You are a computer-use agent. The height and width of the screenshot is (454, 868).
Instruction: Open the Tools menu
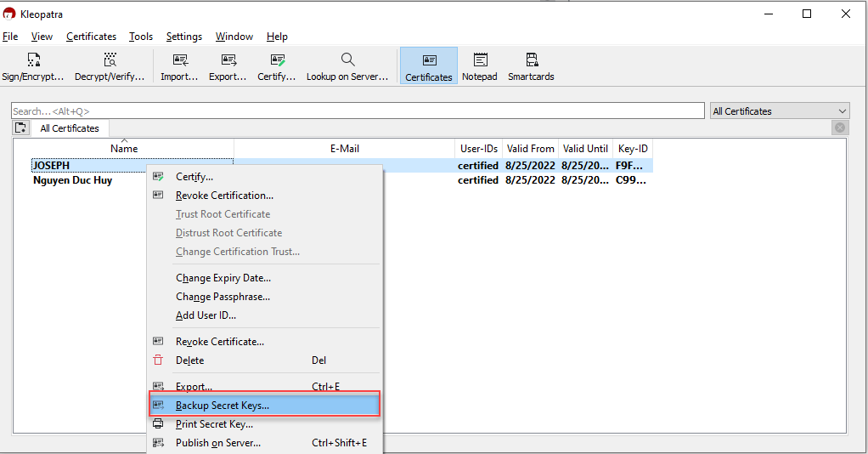141,37
